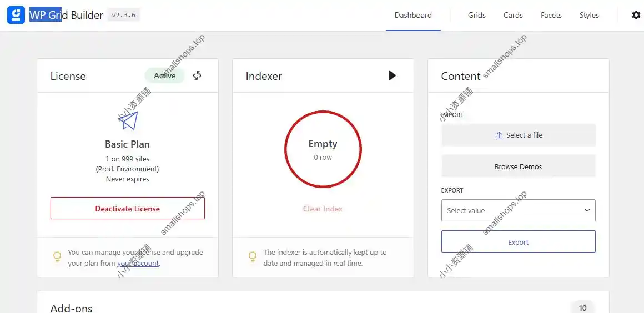Screen dimensions: 644x313
Task: Refresh license status with the sync icon
Action: pos(197,75)
